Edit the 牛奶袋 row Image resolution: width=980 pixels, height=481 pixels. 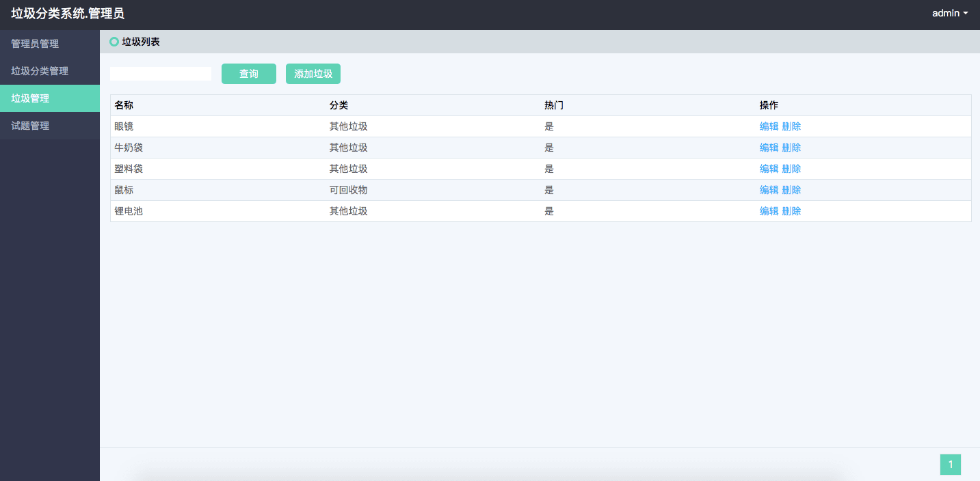coord(769,148)
